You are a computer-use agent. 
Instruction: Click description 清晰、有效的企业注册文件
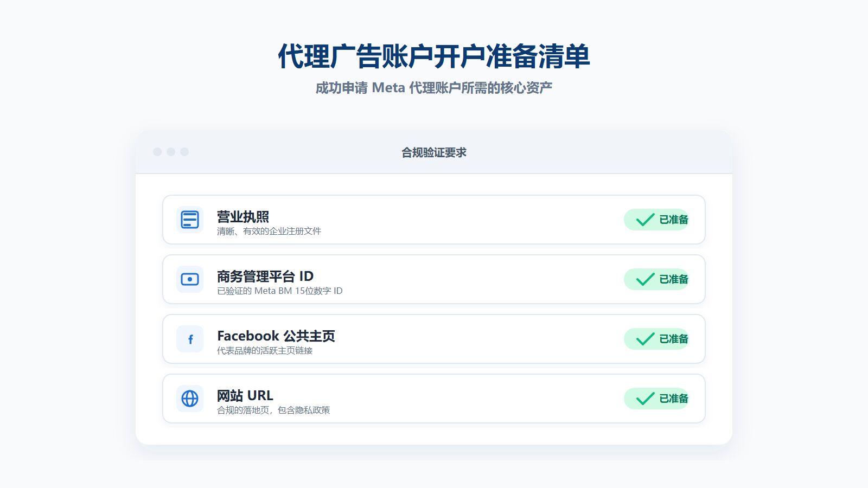269,232
